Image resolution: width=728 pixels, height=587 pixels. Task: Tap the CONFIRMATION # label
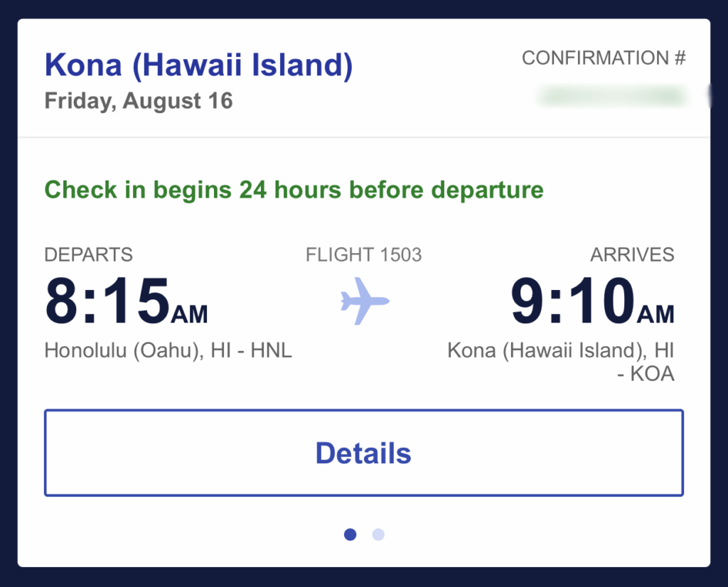click(x=604, y=58)
